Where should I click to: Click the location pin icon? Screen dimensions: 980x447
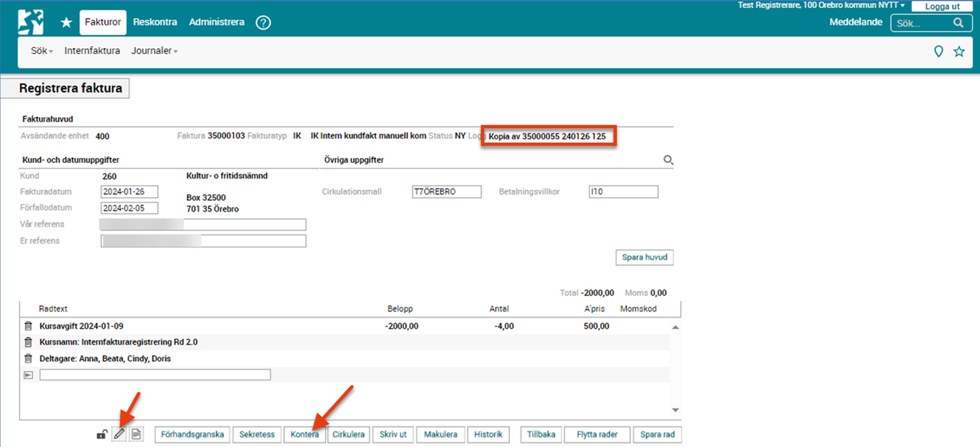tap(938, 52)
